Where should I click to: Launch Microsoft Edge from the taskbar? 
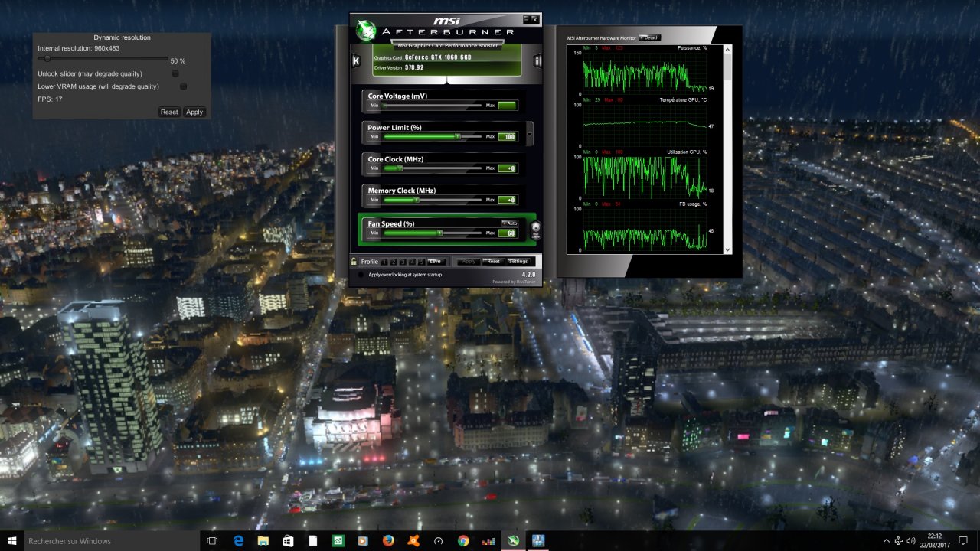click(238, 540)
